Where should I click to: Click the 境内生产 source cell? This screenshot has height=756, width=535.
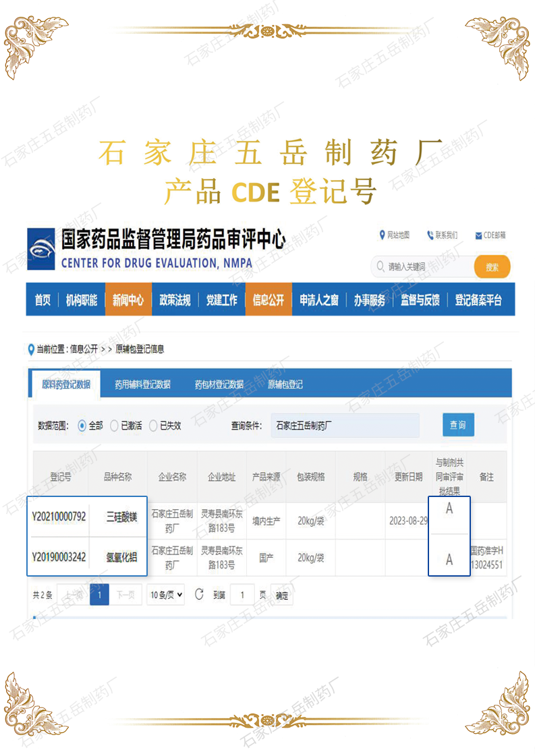[266, 521]
